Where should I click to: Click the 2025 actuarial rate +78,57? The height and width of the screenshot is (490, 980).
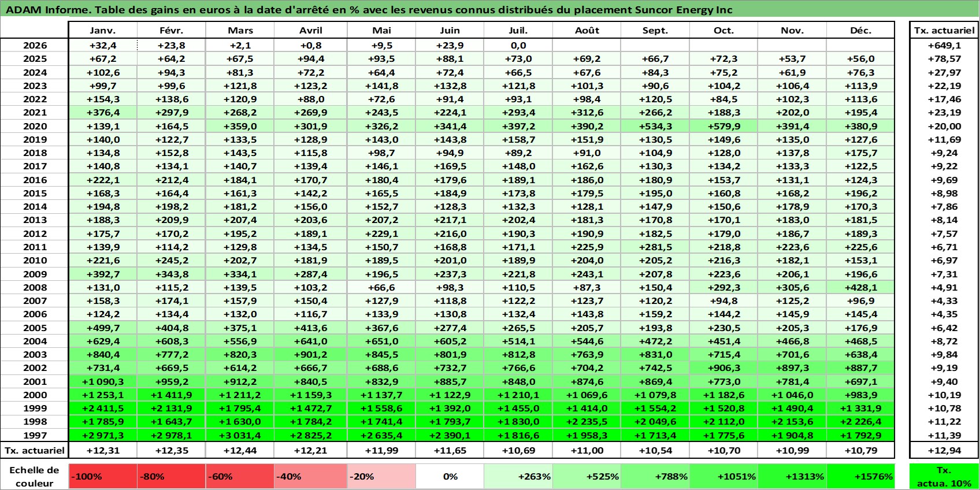944,59
